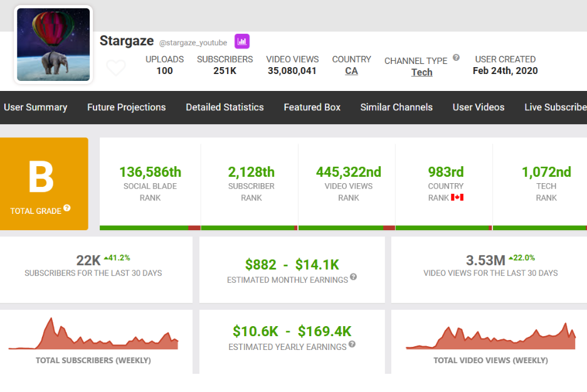Click the yearly earnings help icon
This screenshot has height=392, width=587.
point(352,344)
